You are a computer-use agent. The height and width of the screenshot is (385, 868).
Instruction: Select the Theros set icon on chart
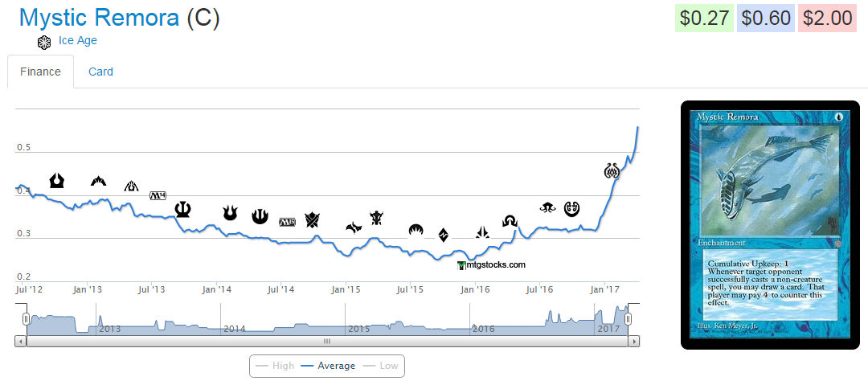183,209
